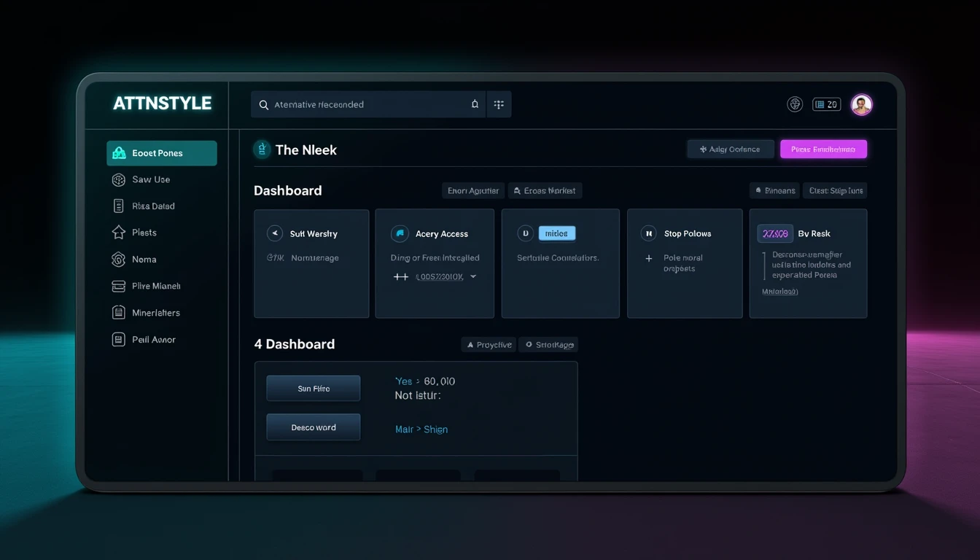Image resolution: width=980 pixels, height=560 pixels.
Task: Click the The Nleek page title
Action: [x=306, y=150]
